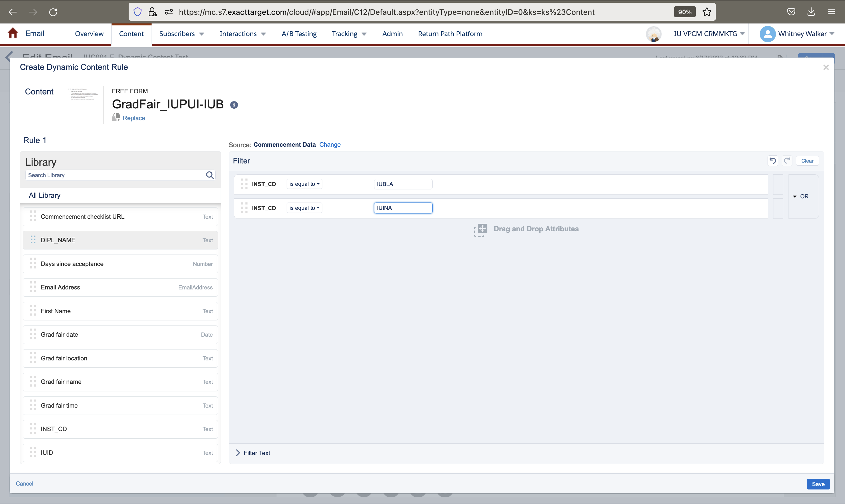Bookmark page with the star icon

click(707, 12)
